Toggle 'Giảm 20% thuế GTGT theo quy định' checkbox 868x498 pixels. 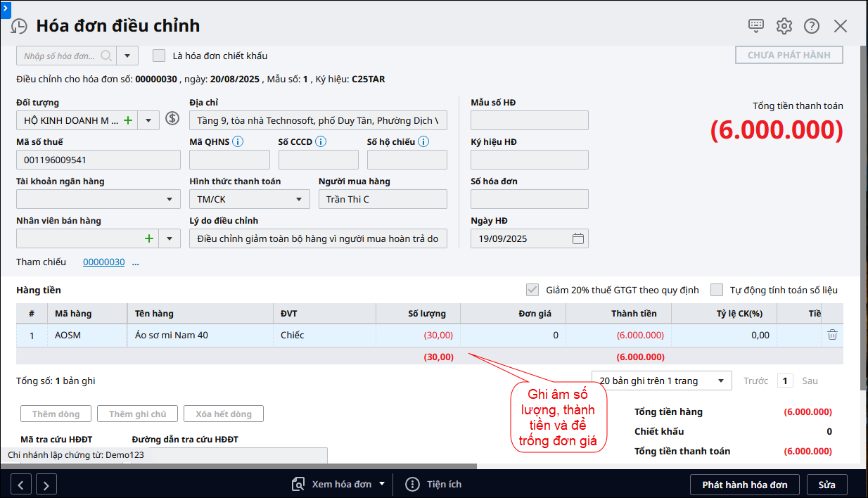[x=532, y=290]
